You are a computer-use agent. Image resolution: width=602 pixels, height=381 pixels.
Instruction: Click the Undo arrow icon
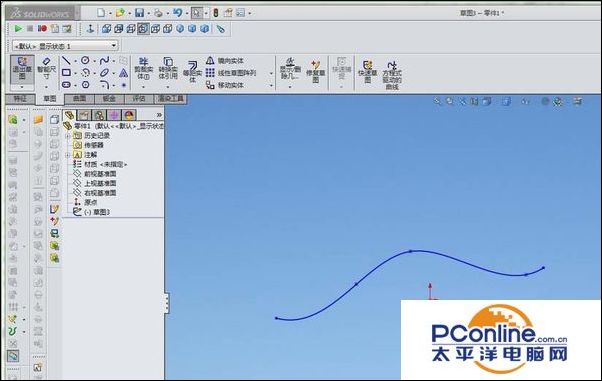(177, 13)
